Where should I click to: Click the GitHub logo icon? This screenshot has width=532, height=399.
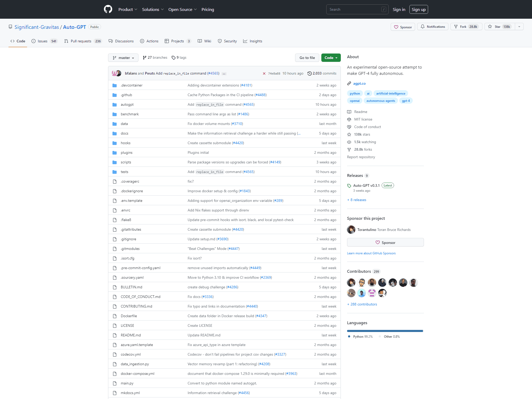point(108,9)
